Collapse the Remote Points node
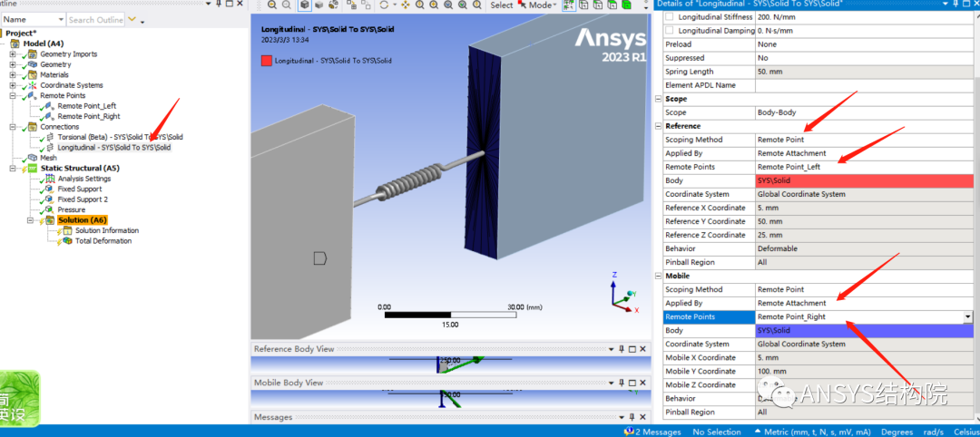The image size is (980, 437). pyautogui.click(x=12, y=95)
